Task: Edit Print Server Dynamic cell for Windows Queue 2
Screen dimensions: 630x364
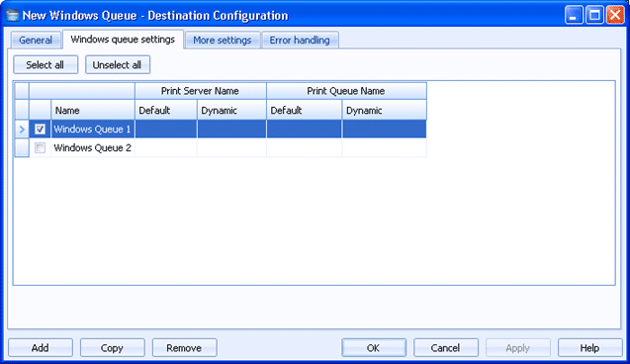Action: 231,147
